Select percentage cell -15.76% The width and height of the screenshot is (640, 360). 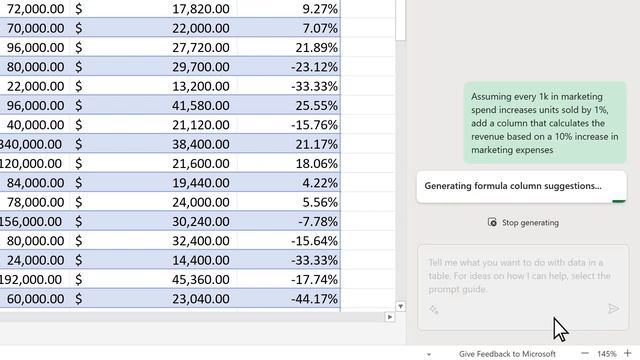tap(289, 125)
